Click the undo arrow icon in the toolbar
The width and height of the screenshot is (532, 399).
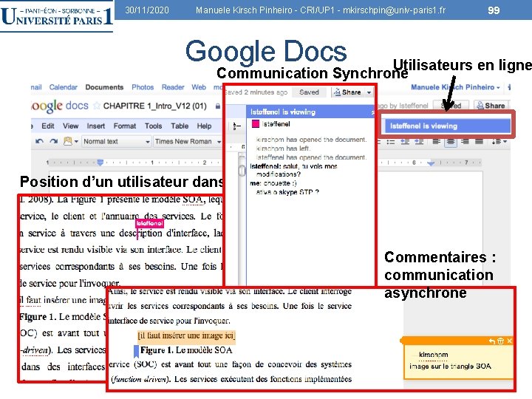[x=39, y=141]
